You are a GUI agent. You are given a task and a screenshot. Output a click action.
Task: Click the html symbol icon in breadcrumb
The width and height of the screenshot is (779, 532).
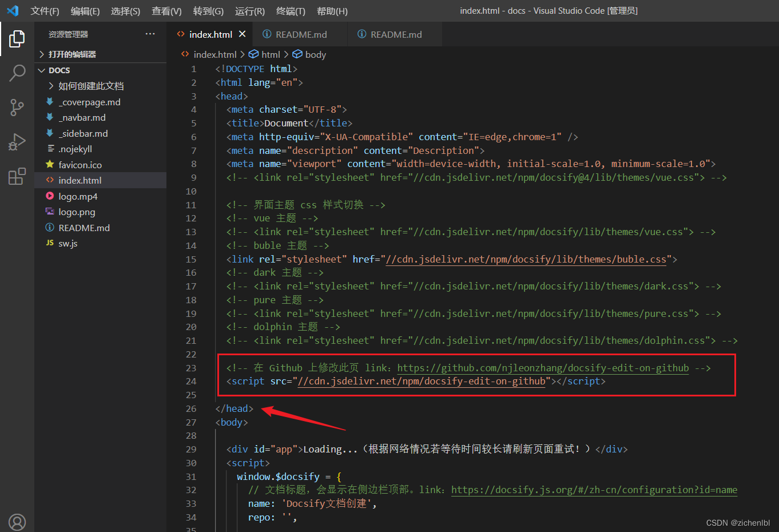tap(253, 54)
